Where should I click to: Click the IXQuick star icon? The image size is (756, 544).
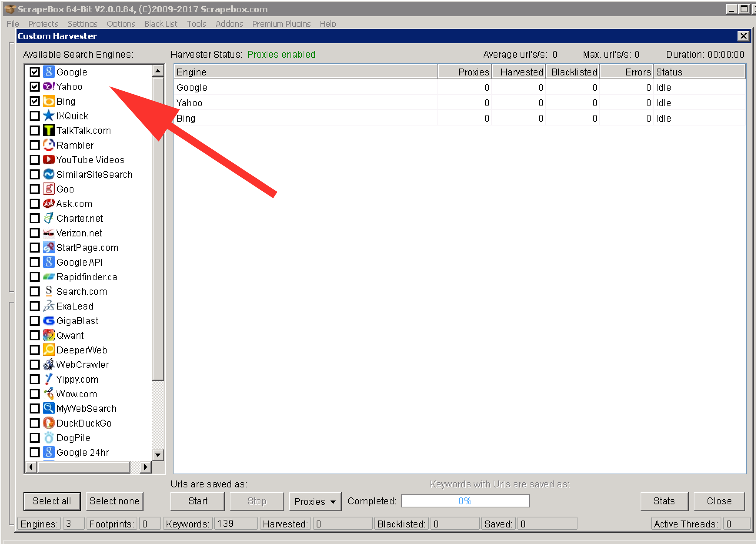pos(48,116)
